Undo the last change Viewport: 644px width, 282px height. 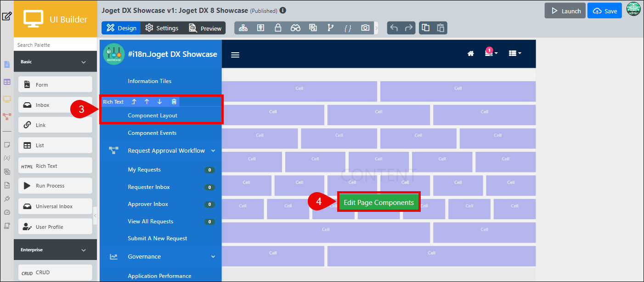click(394, 28)
